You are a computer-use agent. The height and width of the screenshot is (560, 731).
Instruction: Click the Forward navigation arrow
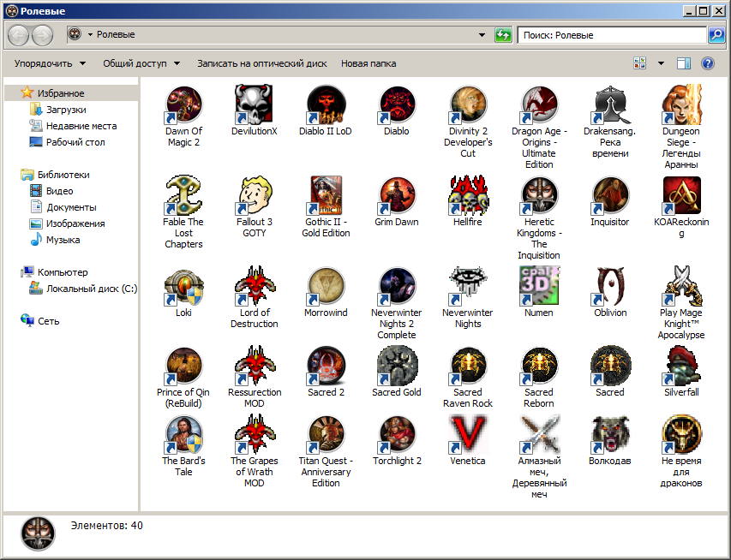click(43, 35)
